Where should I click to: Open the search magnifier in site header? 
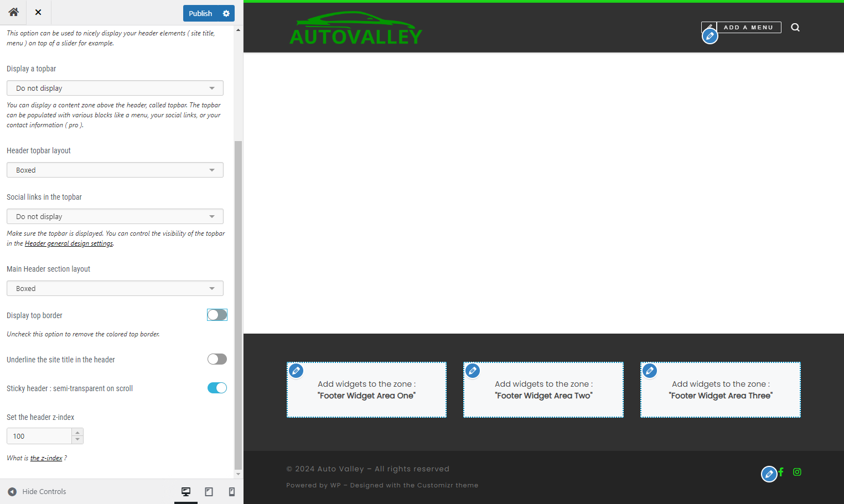795,27
